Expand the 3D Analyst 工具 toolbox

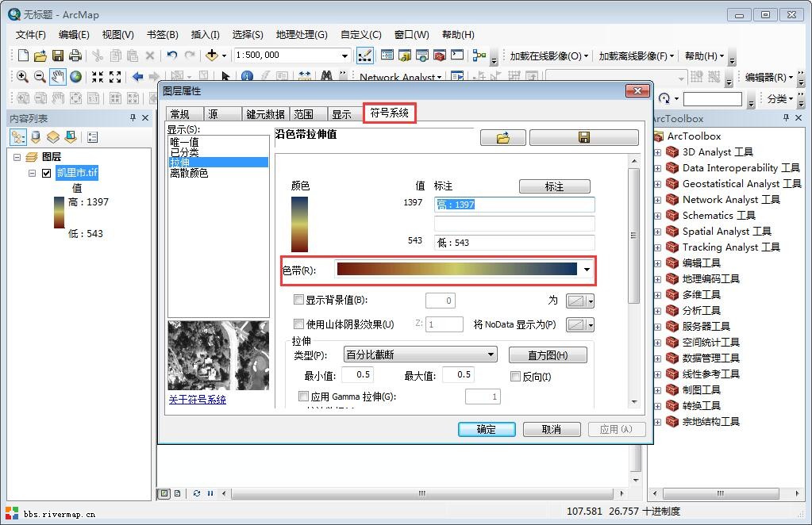[657, 152]
